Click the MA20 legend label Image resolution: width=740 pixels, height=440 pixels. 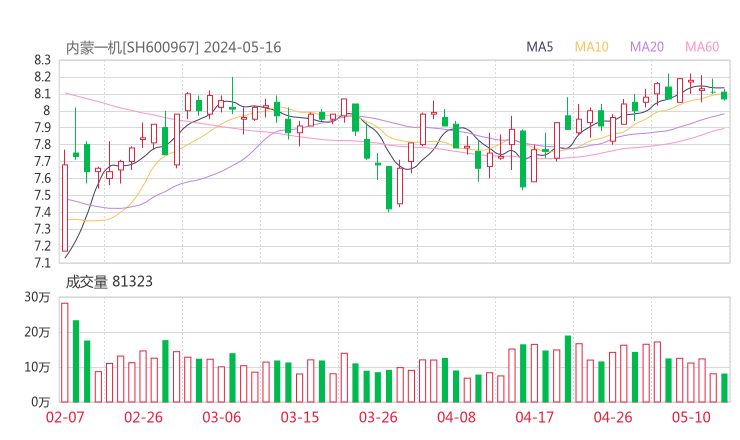647,47
